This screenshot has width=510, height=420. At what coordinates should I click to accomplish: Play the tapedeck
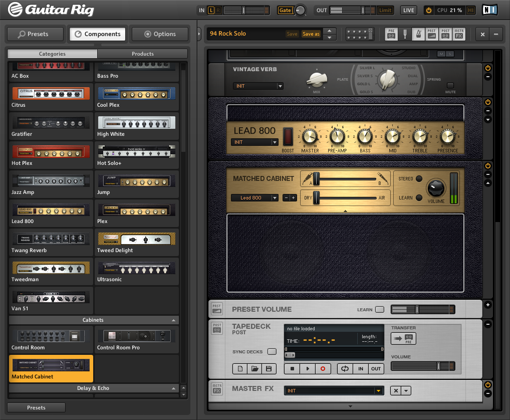[x=308, y=368]
